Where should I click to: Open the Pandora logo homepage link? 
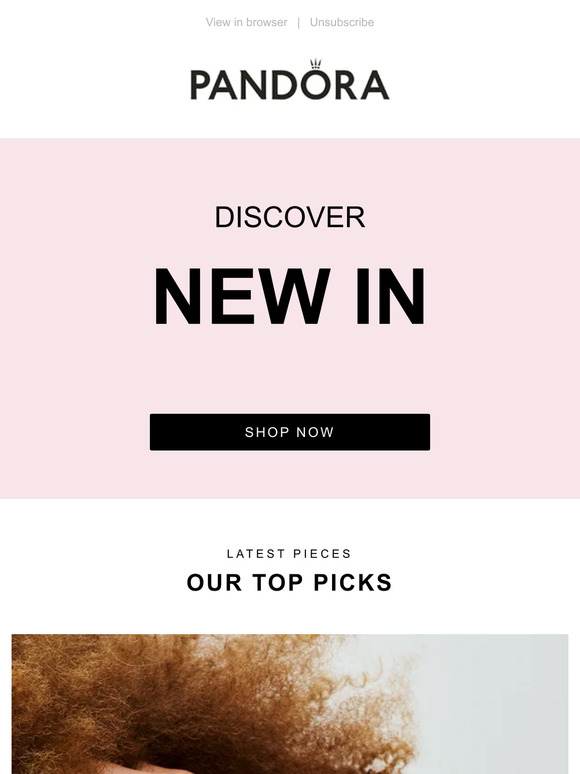(290, 80)
